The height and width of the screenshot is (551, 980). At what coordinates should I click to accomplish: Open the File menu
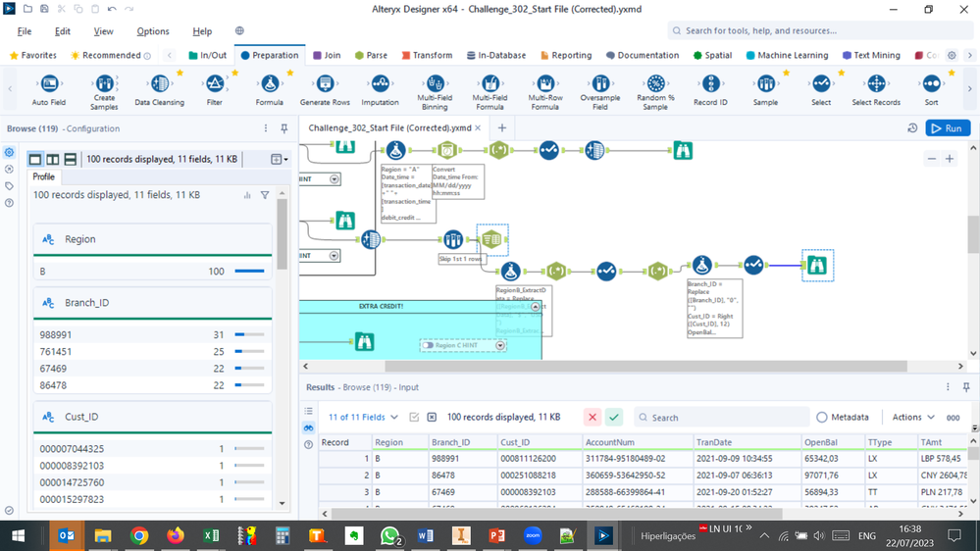[25, 31]
